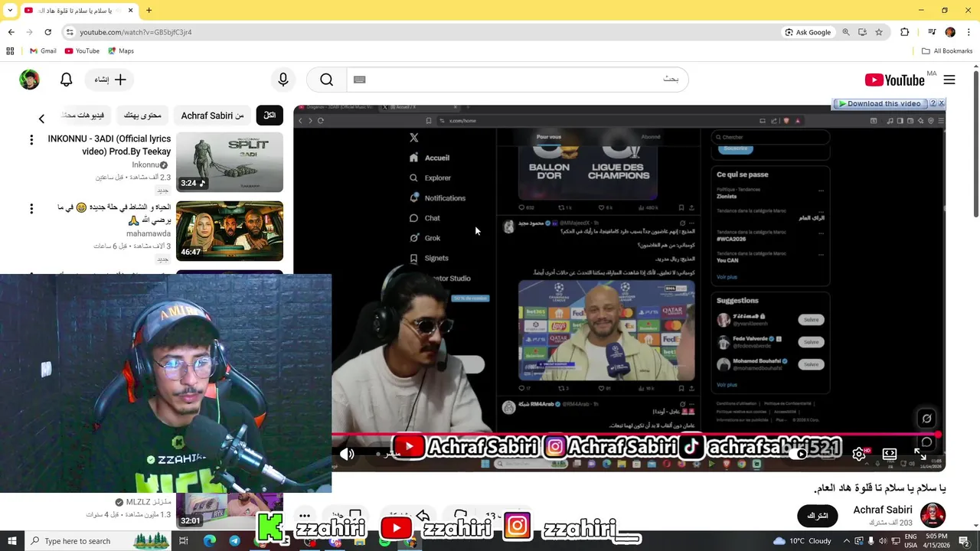980x551 pixels.
Task: Open the mahamawda channel name
Action: (x=149, y=233)
